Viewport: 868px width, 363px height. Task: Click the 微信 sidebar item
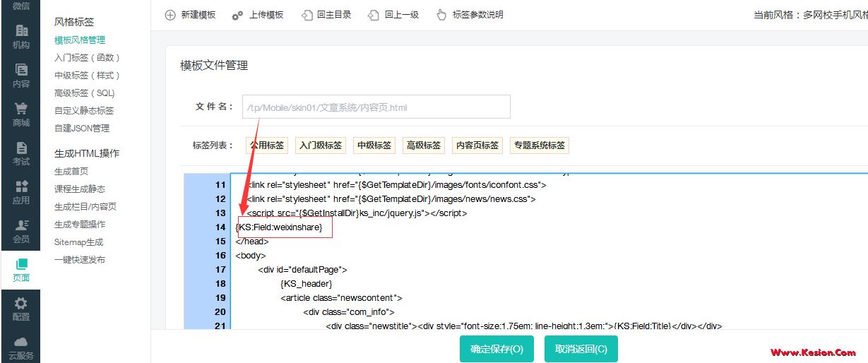pyautogui.click(x=20, y=6)
